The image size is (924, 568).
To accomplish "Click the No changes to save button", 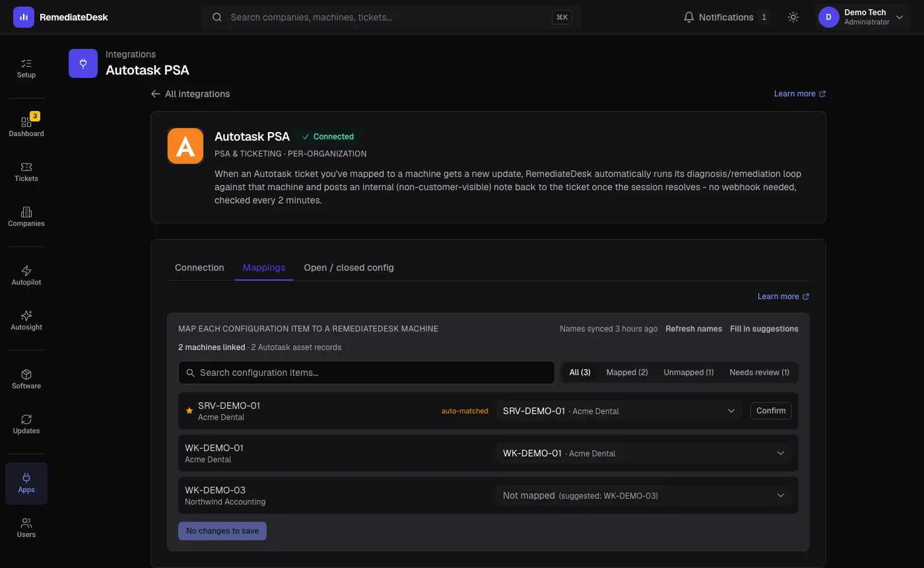I will click(x=222, y=531).
